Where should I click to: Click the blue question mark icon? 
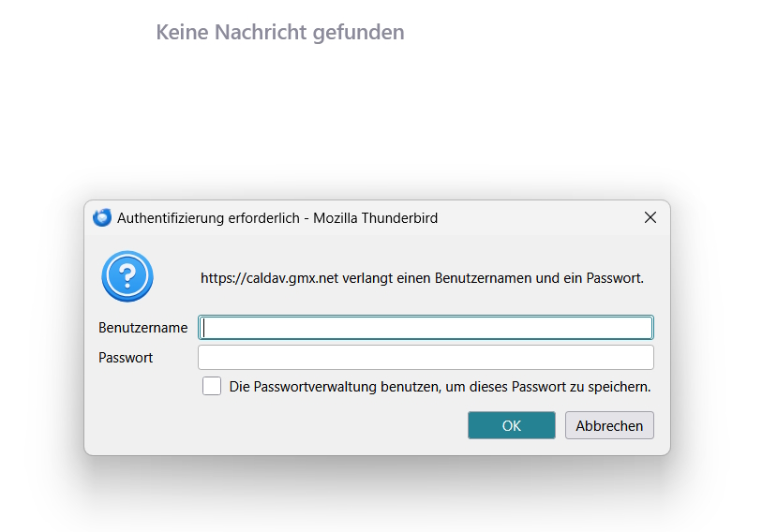[127, 276]
